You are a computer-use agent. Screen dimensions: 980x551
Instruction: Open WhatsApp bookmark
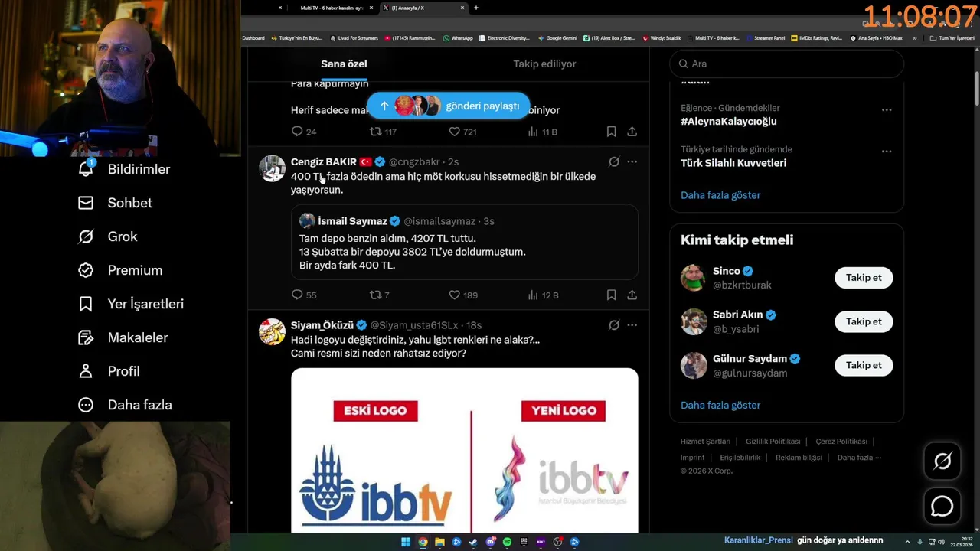coord(458,37)
